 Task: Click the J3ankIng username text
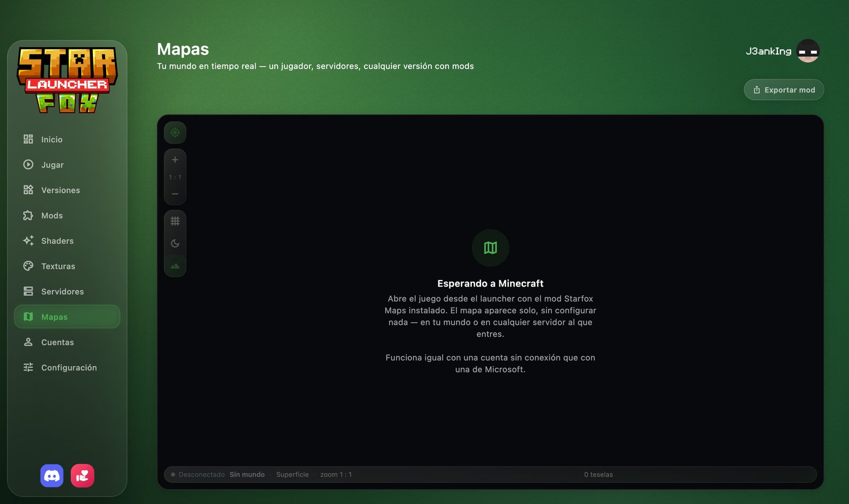(768, 51)
